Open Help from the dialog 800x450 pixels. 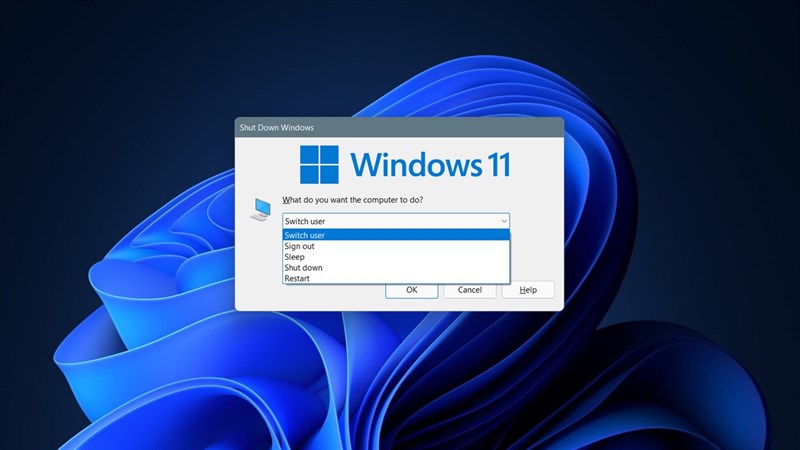[x=528, y=290]
